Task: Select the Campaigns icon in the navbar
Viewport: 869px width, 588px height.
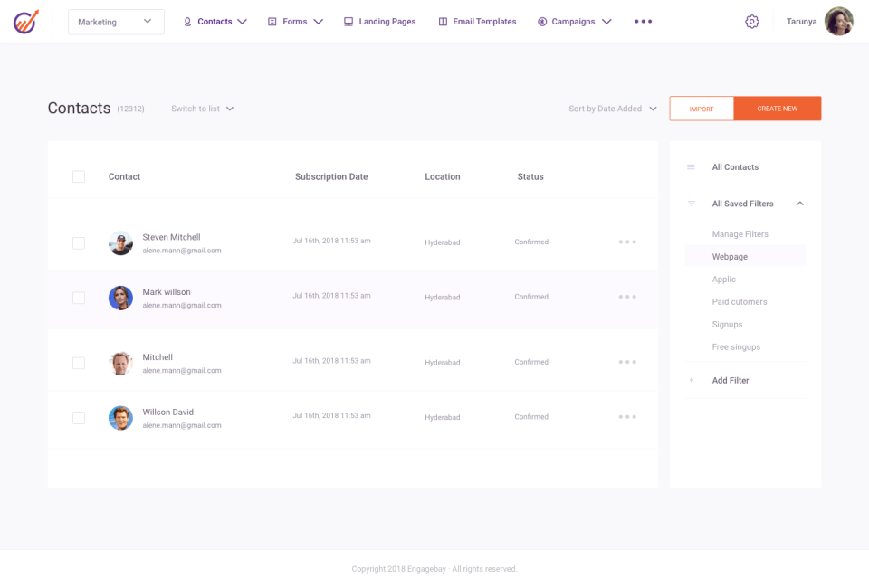Action: (544, 21)
